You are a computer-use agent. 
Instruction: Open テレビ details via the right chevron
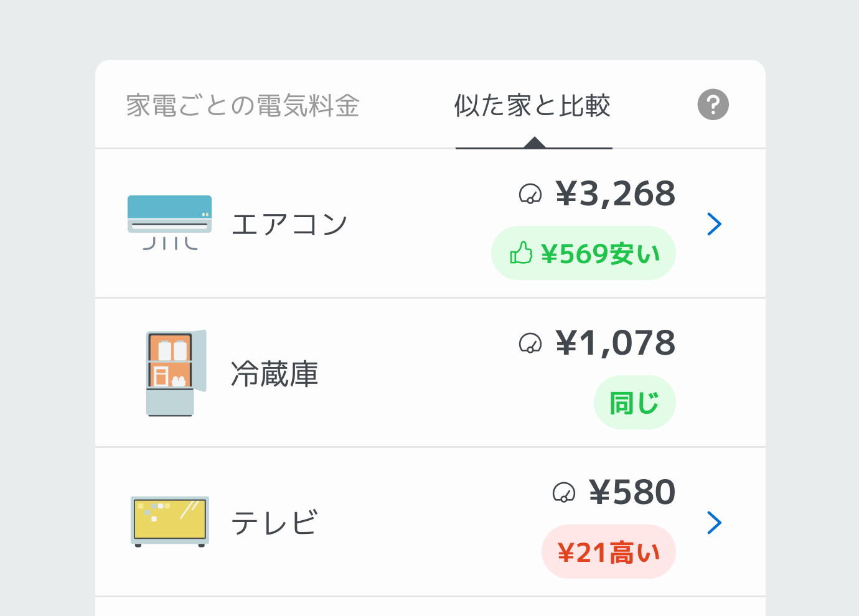point(714,523)
